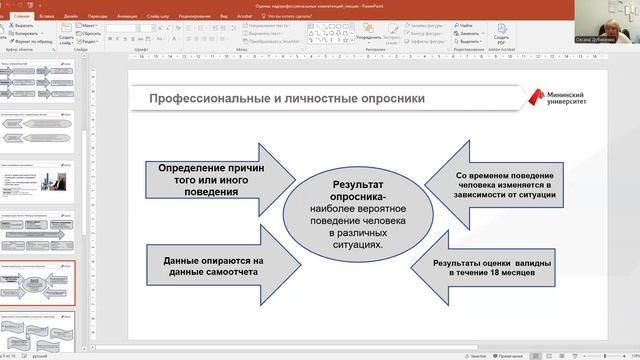Select the last partially visible wavy-shapes slide thumbnail
The height and width of the screenshot is (360, 640).
click(37, 333)
